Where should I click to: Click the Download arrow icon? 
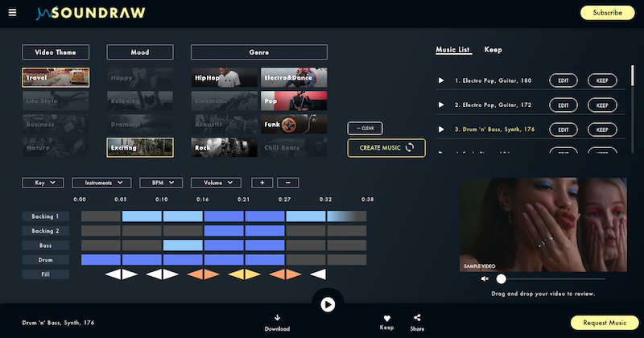point(277,317)
